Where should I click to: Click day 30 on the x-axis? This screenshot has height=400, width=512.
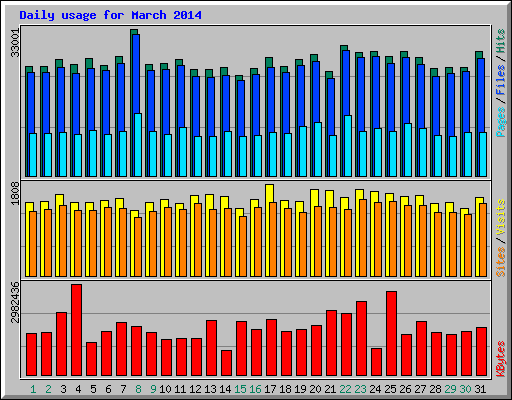click(465, 389)
